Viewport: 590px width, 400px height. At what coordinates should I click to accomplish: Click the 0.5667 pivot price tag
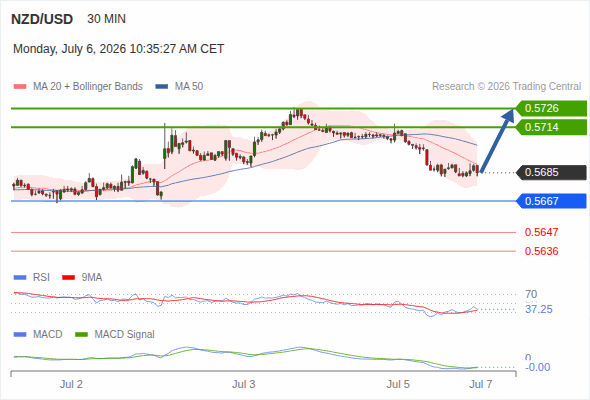551,201
